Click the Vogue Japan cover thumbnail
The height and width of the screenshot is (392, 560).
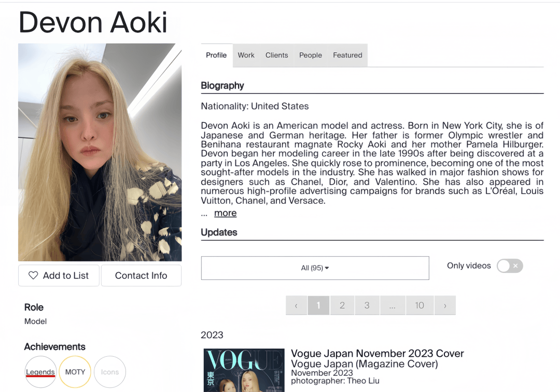coord(244,370)
